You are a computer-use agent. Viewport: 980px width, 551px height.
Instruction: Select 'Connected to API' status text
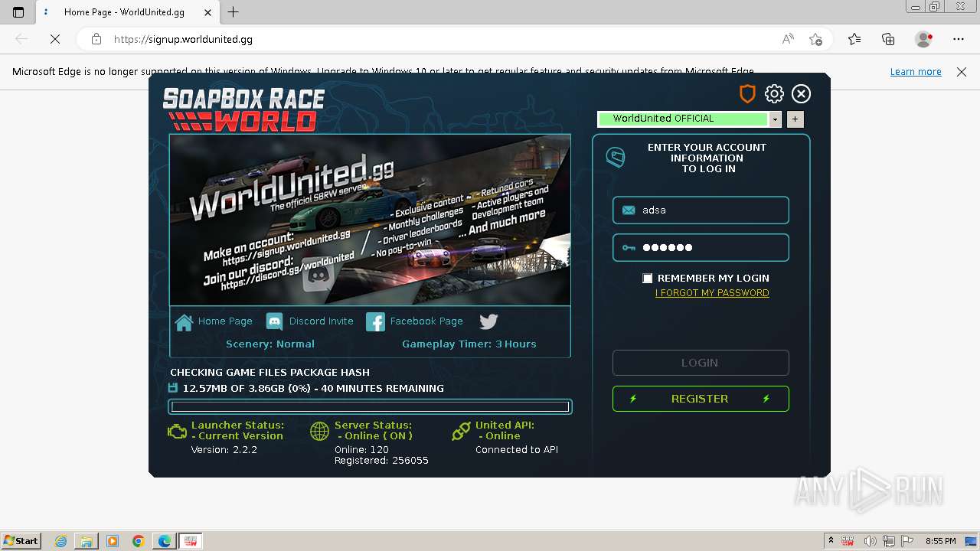pos(517,450)
